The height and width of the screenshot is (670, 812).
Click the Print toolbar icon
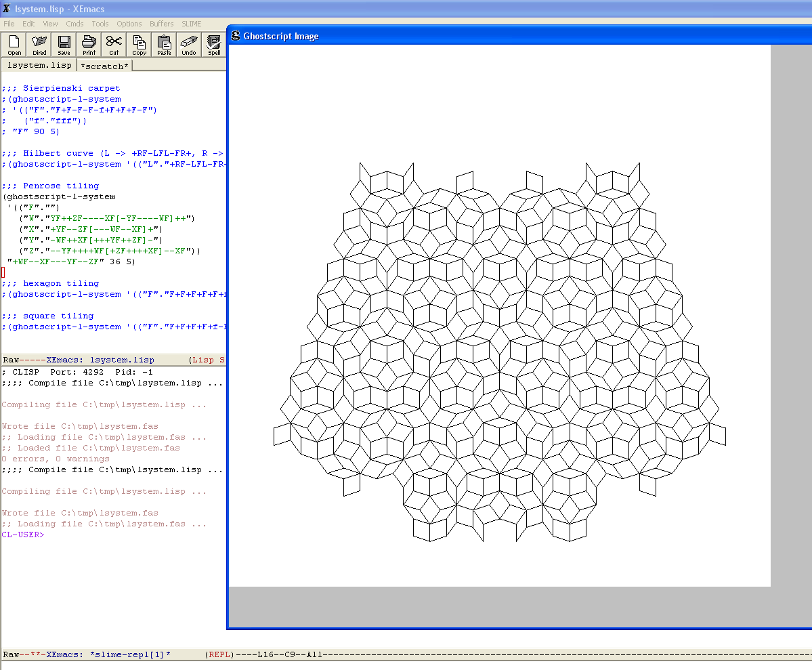coord(89,45)
